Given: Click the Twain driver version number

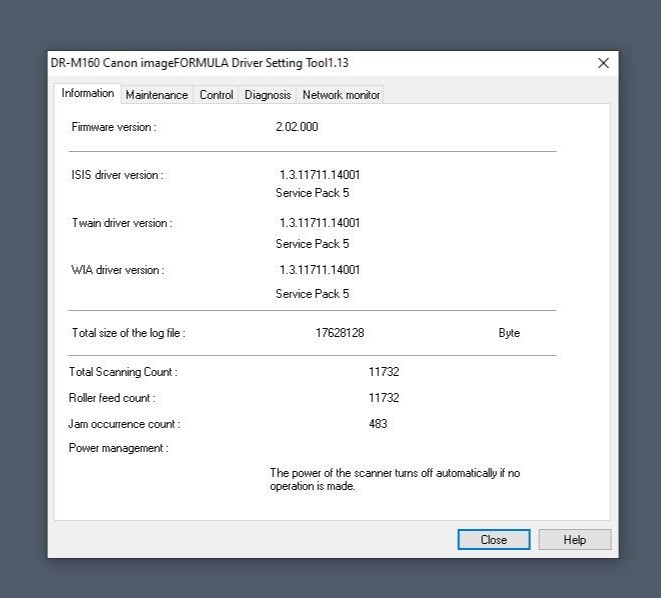Looking at the screenshot, I should pos(319,223).
